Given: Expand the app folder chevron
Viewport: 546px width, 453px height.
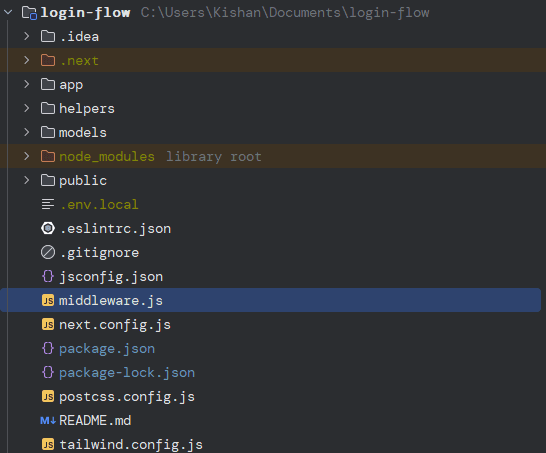Looking at the screenshot, I should (x=26, y=84).
